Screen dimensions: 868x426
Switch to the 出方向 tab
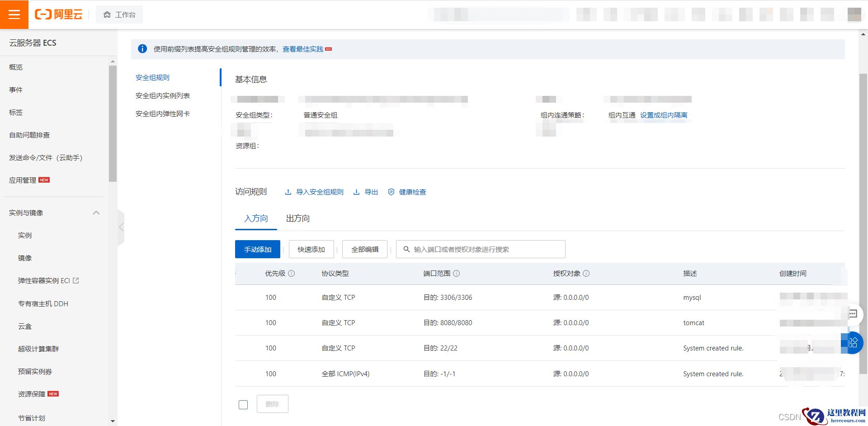click(x=297, y=218)
